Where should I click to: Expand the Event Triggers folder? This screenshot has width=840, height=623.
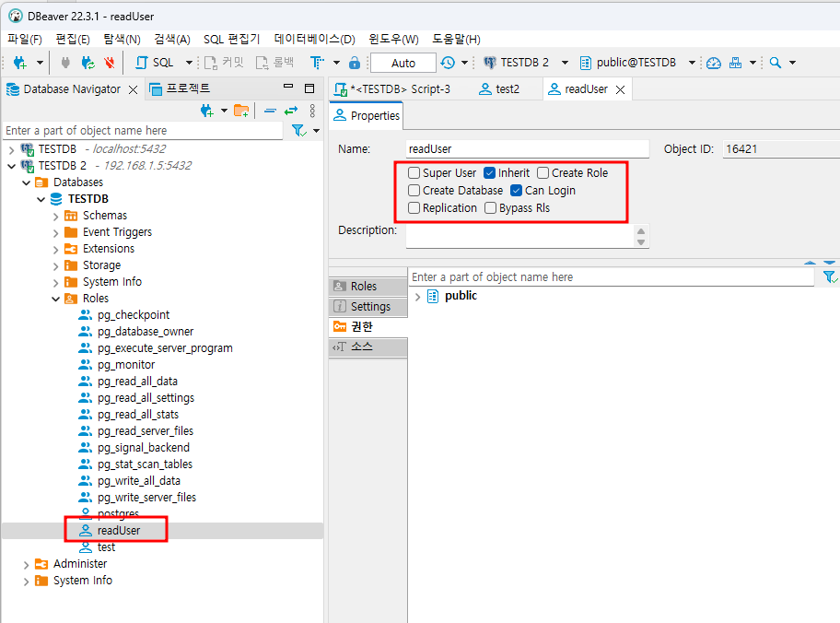[x=55, y=233]
